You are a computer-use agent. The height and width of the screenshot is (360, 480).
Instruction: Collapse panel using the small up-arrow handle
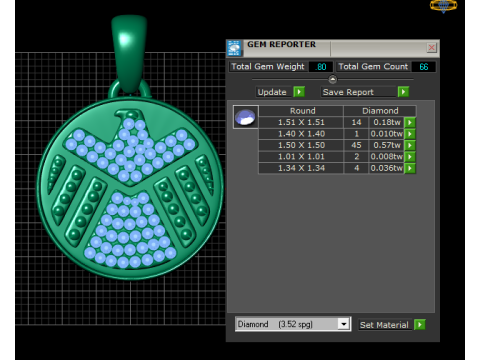point(332,79)
